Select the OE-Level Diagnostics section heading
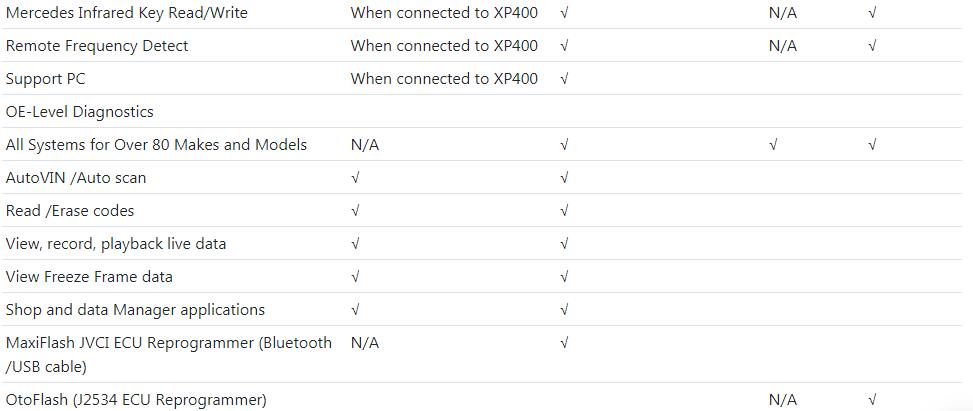 coord(79,112)
